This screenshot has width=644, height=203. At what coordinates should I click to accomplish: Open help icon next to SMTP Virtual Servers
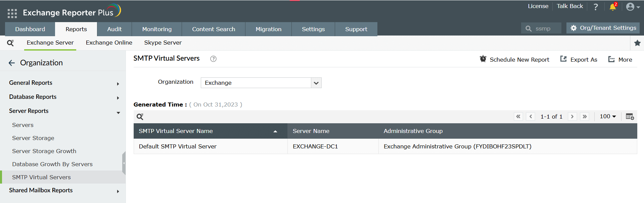213,59
